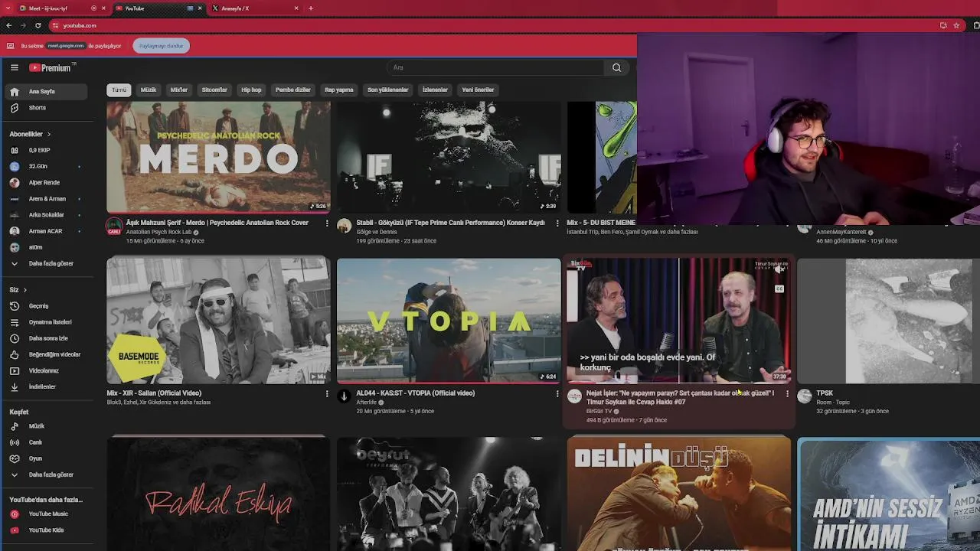Open more options for VTOPIA video
This screenshot has height=551, width=980.
pos(557,394)
